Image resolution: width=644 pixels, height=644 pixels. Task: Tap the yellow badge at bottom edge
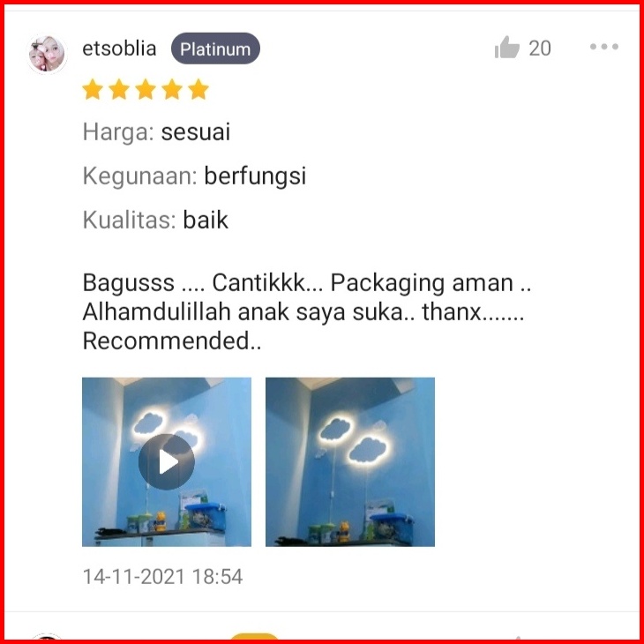pos(254,637)
